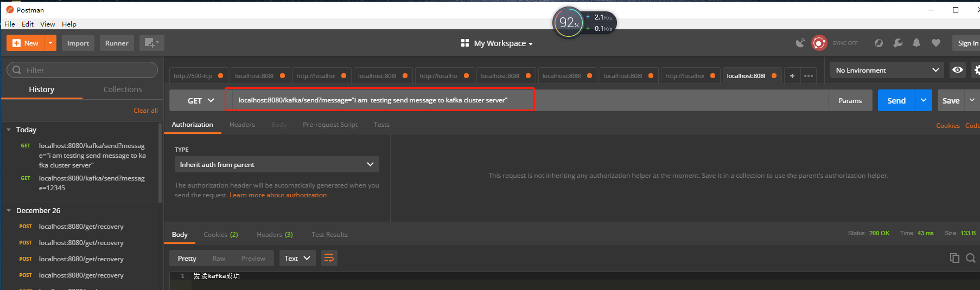Click the Cookies link at right

[x=947, y=125]
